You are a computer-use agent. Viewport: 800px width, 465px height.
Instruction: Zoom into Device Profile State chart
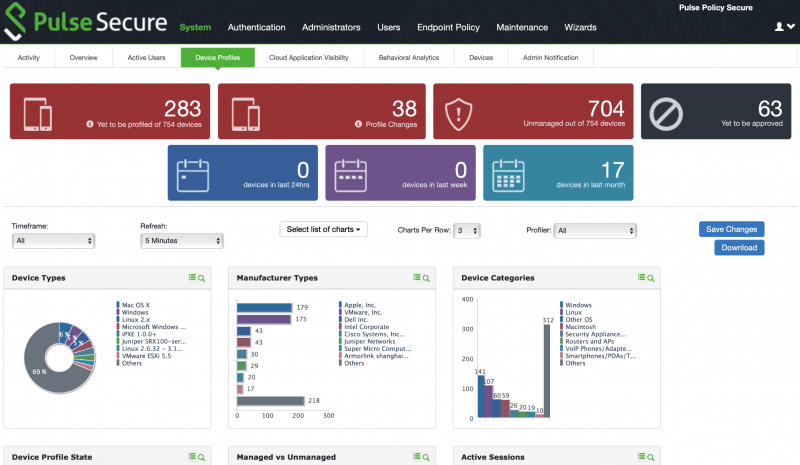point(202,457)
